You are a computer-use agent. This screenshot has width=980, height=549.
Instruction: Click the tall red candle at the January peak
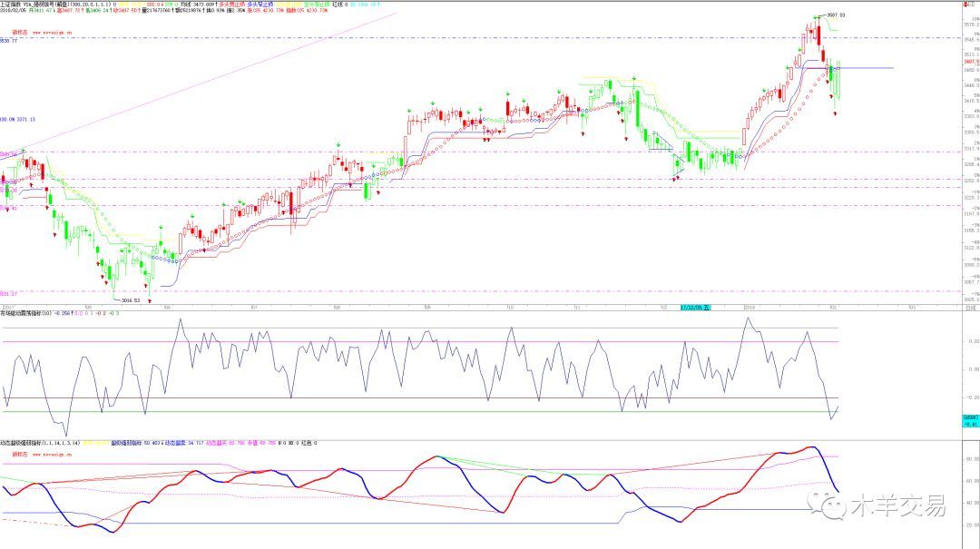pyautogui.click(x=819, y=34)
